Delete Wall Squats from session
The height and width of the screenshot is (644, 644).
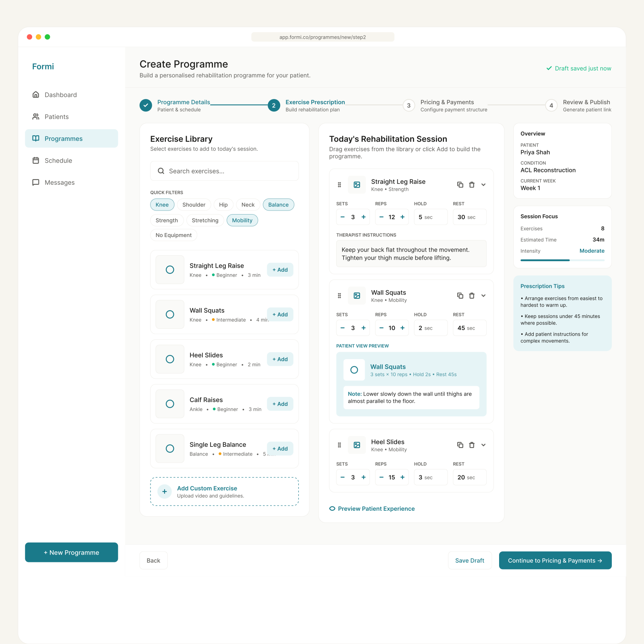pyautogui.click(x=472, y=295)
